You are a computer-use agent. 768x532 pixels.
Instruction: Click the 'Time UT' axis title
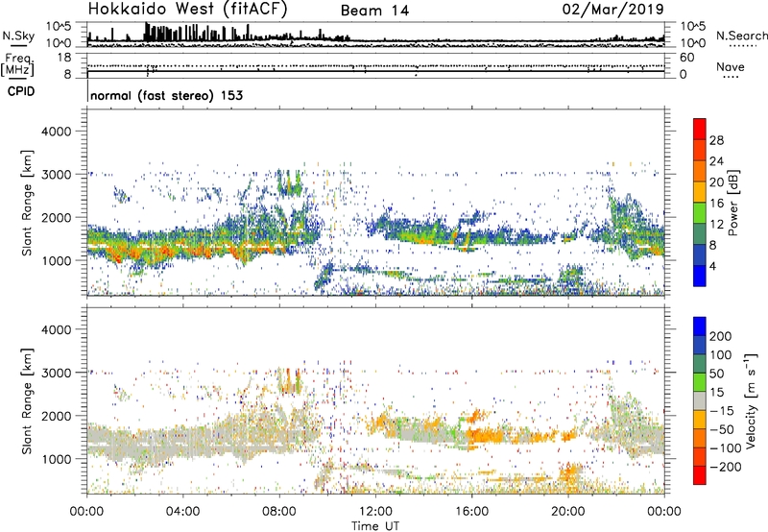click(x=375, y=526)
